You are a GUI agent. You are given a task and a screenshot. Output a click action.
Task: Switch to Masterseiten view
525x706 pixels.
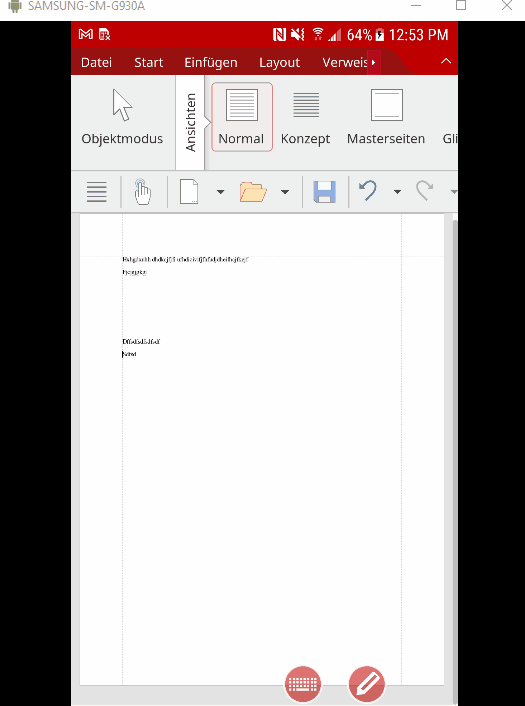click(386, 117)
